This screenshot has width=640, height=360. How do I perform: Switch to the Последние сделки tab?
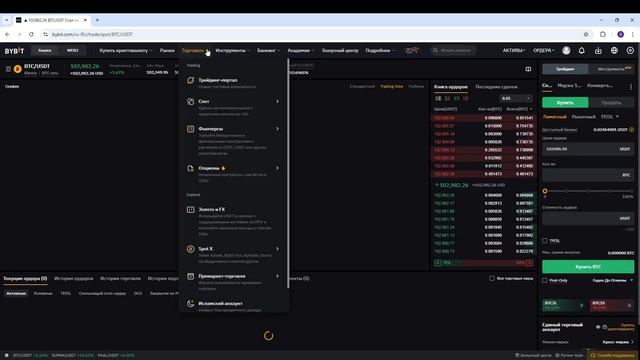[496, 87]
